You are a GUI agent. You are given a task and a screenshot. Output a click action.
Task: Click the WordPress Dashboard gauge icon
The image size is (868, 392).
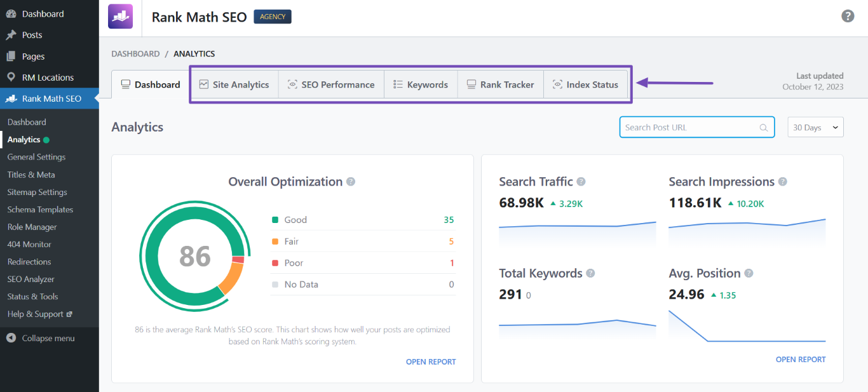[x=11, y=14]
